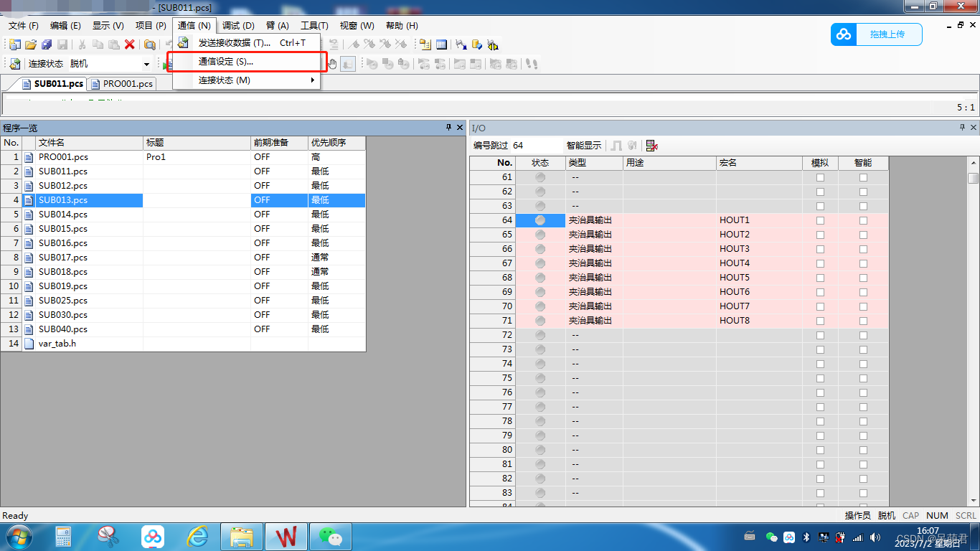
Task: Open WeChat from the taskbar
Action: click(330, 536)
